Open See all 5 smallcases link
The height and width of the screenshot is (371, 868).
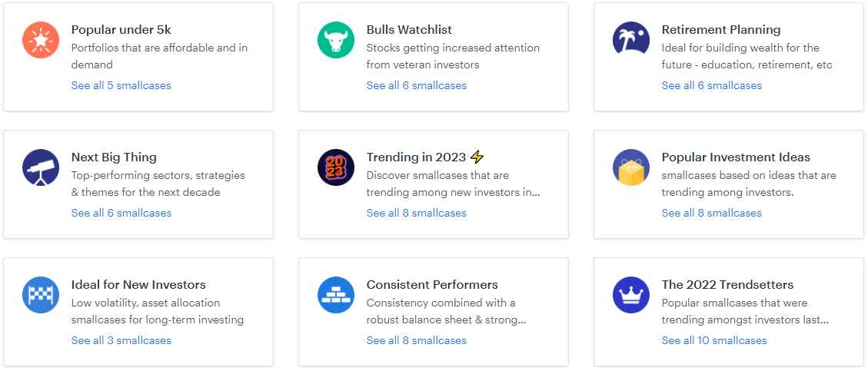tap(121, 85)
